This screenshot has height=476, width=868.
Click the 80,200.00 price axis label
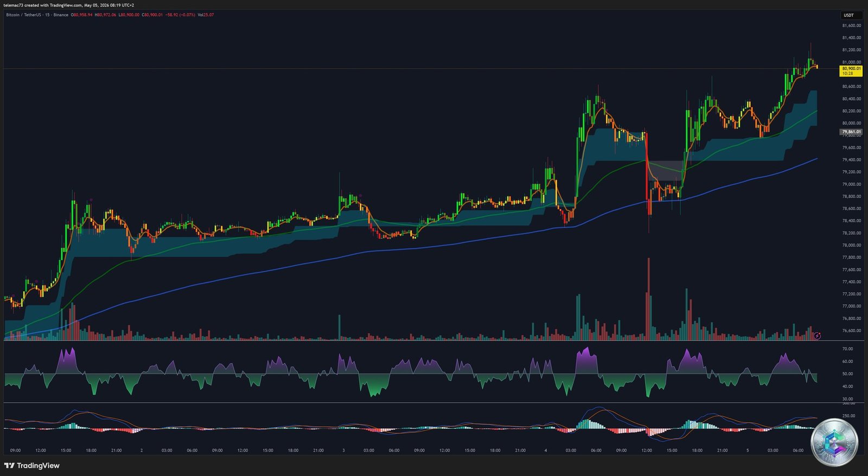[851, 111]
